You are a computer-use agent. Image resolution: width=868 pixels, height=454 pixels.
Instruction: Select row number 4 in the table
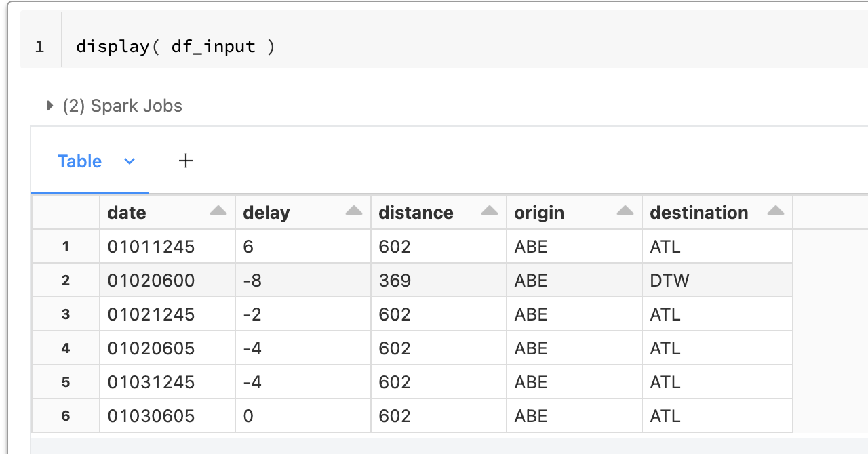tap(66, 348)
